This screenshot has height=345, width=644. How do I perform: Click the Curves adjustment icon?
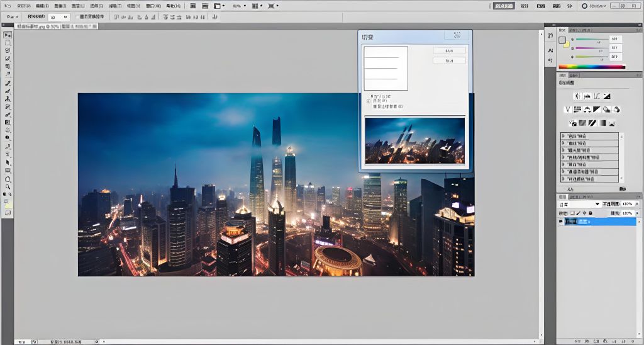pyautogui.click(x=597, y=96)
